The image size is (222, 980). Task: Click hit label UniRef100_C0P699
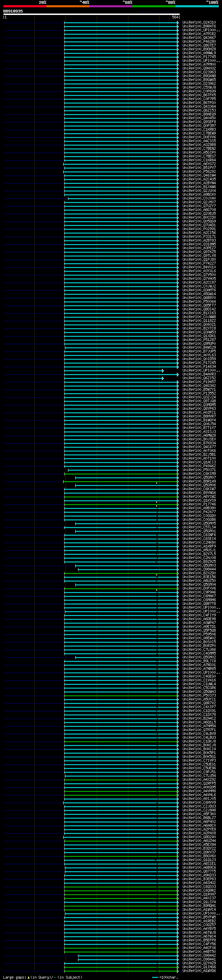tap(199, 91)
